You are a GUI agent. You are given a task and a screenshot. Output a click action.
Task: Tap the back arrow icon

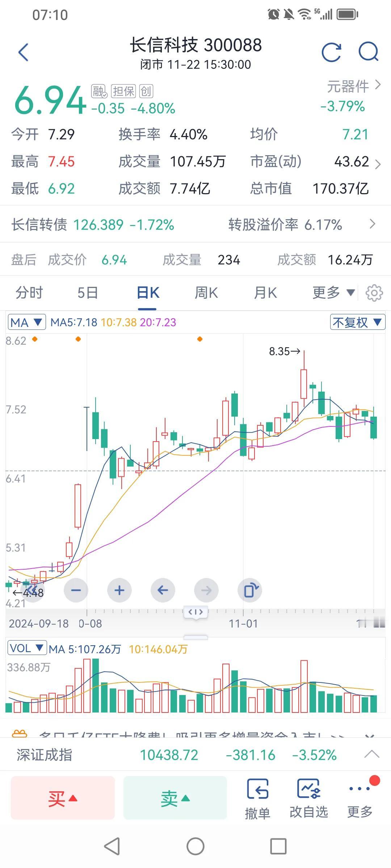click(x=24, y=52)
